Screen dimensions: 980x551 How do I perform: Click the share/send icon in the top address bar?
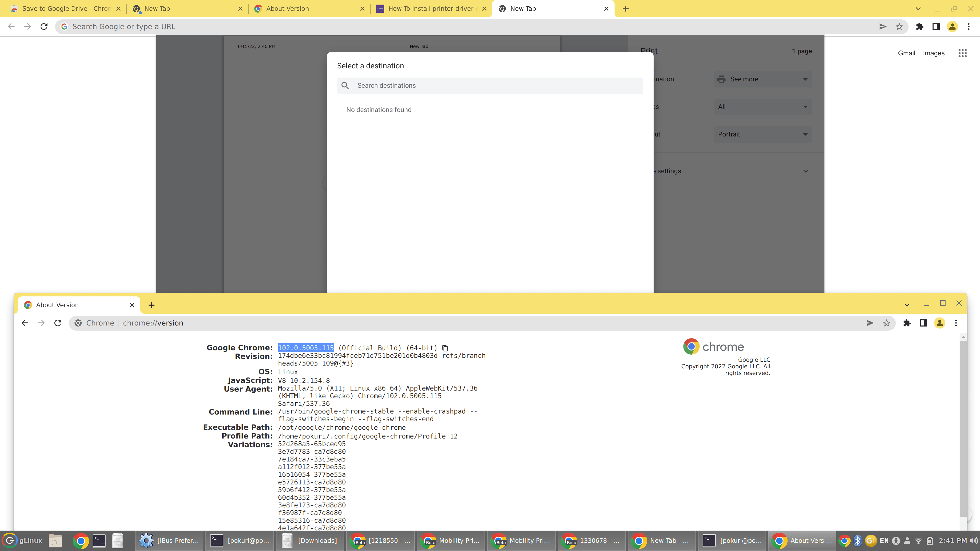pos(883,27)
